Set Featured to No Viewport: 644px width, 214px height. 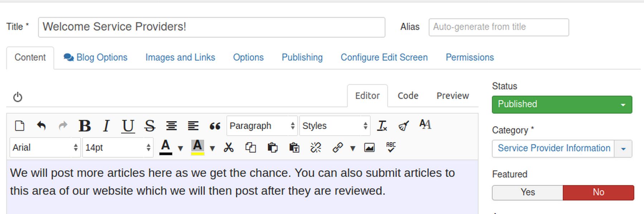(x=598, y=192)
